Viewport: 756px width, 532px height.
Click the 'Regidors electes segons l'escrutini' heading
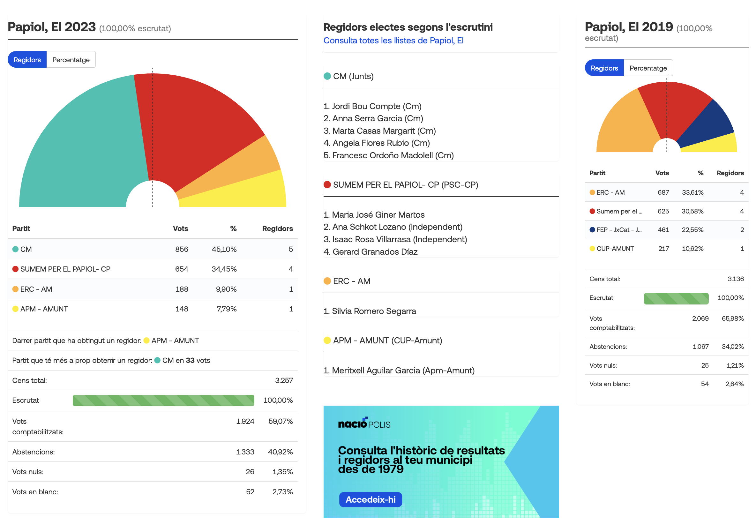(x=408, y=27)
